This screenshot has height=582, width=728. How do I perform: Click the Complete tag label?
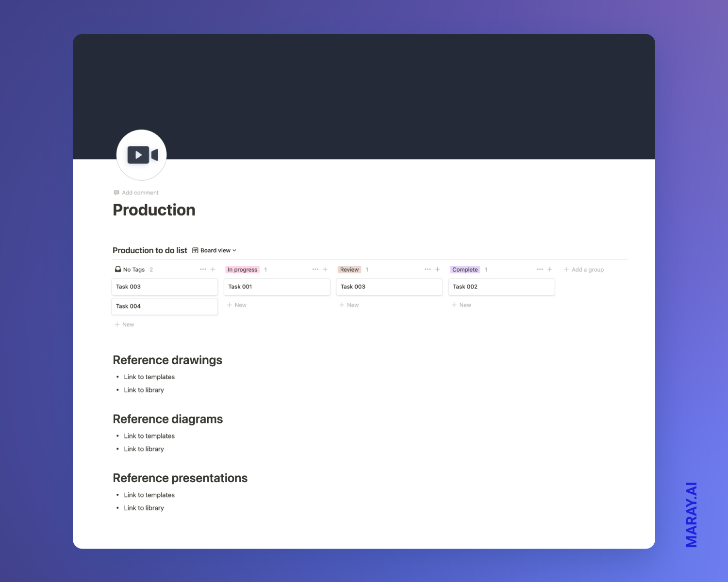click(x=465, y=270)
